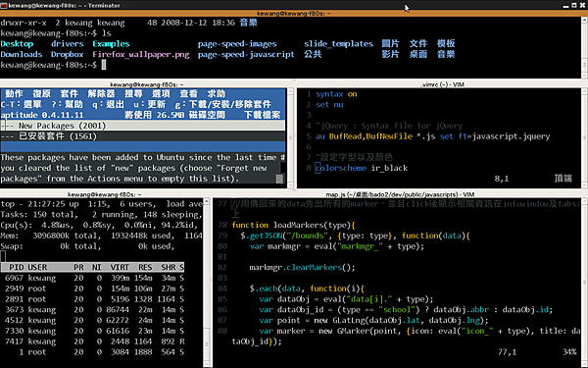Click the aptitude description scroll indicator block

tap(279, 179)
